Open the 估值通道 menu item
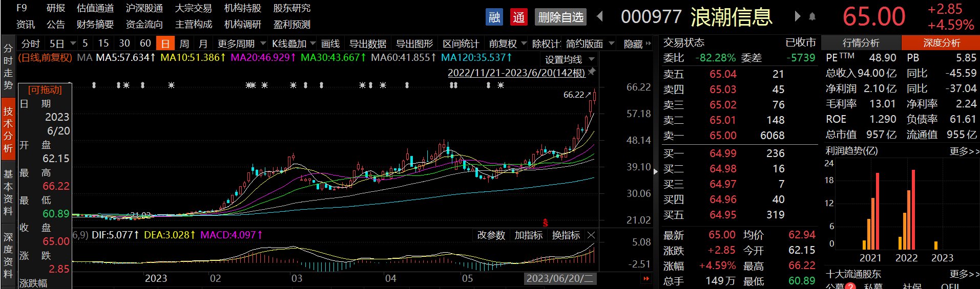 coord(95,8)
